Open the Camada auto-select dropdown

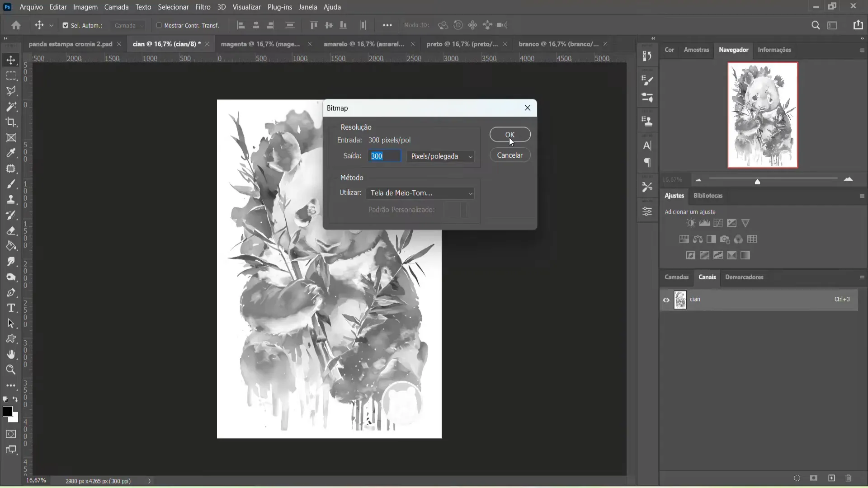(x=128, y=26)
